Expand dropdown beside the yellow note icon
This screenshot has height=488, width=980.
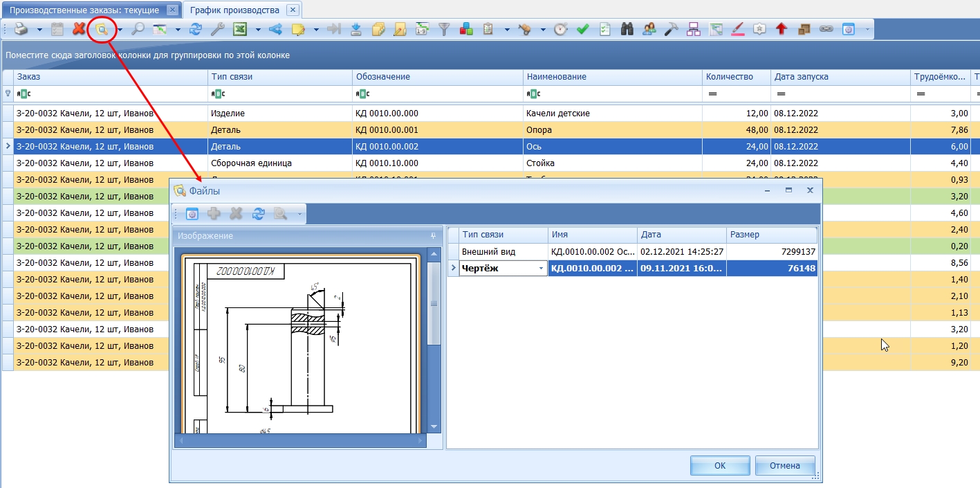[316, 30]
